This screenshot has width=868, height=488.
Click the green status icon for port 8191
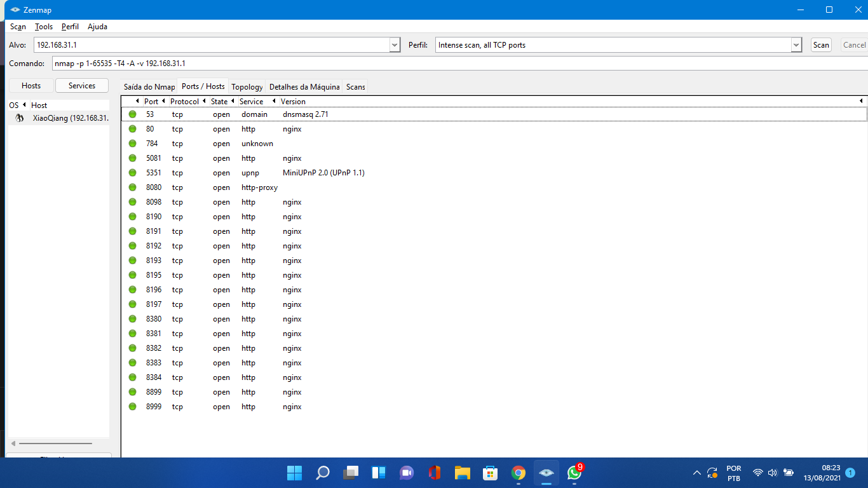pos(132,231)
